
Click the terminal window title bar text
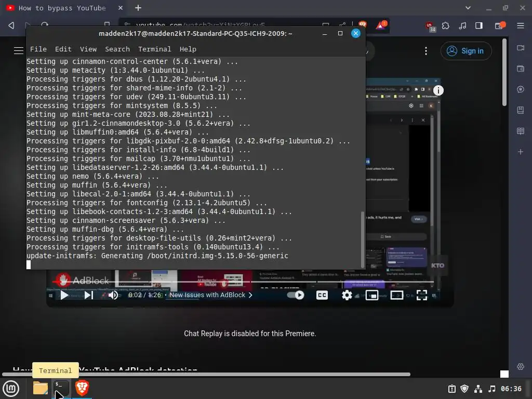coord(195,34)
